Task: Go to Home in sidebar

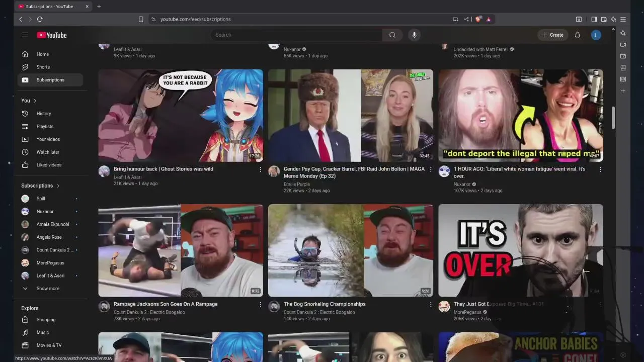Action: click(50, 54)
